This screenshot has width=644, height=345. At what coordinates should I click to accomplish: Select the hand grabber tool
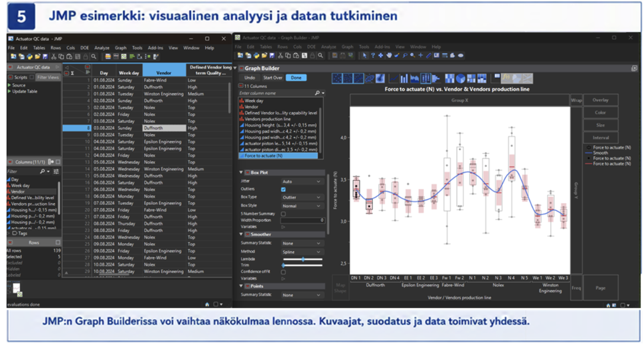click(388, 55)
